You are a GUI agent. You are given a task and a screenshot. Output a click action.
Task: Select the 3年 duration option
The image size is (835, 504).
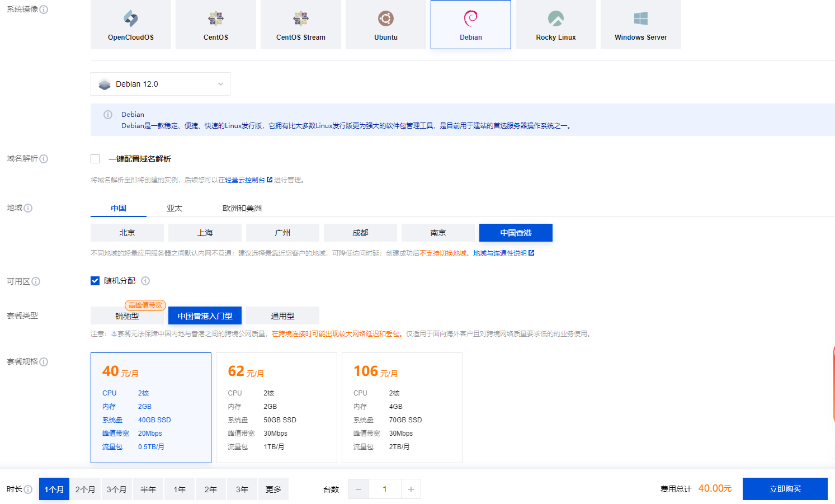click(242, 488)
